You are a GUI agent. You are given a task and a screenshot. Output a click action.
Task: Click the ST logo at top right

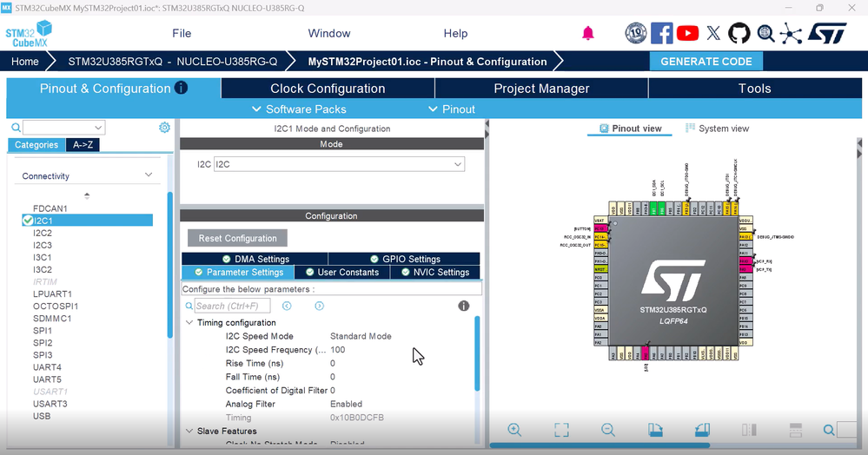827,33
